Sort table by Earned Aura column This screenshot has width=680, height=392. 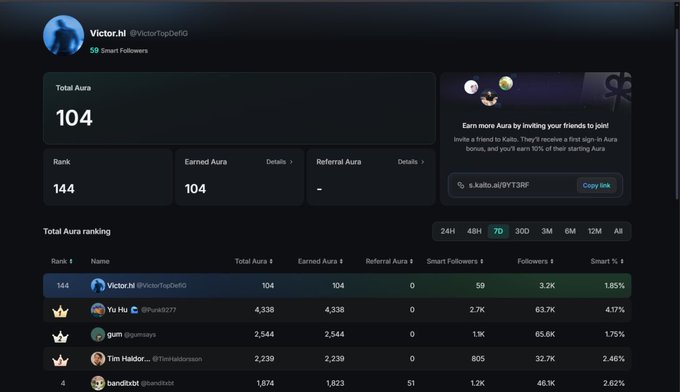pos(320,261)
